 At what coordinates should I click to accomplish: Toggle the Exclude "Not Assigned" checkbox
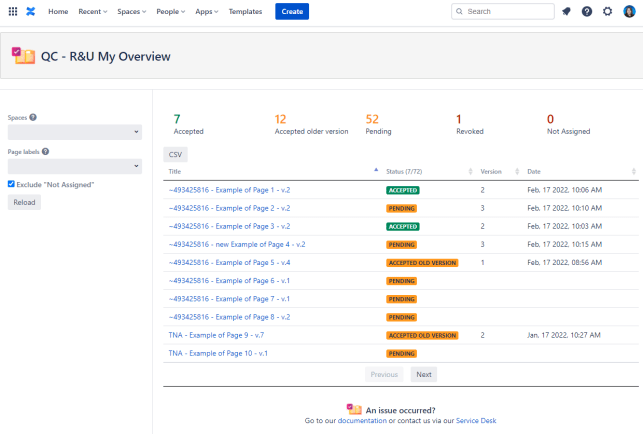[11, 184]
